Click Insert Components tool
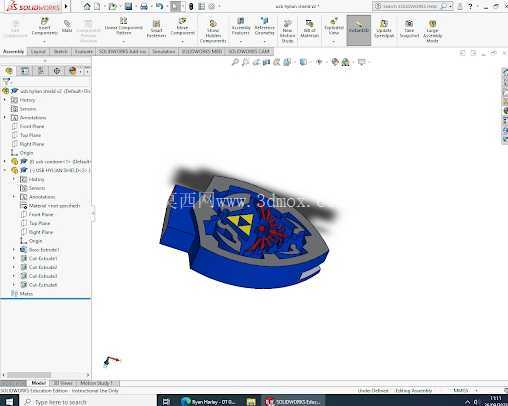The image size is (508, 406). point(44,26)
